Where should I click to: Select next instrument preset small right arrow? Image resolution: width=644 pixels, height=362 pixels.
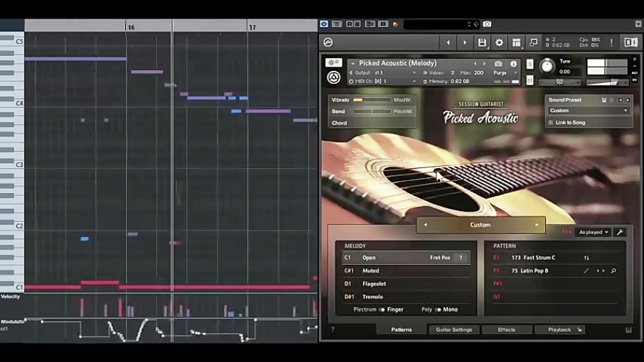point(484,64)
